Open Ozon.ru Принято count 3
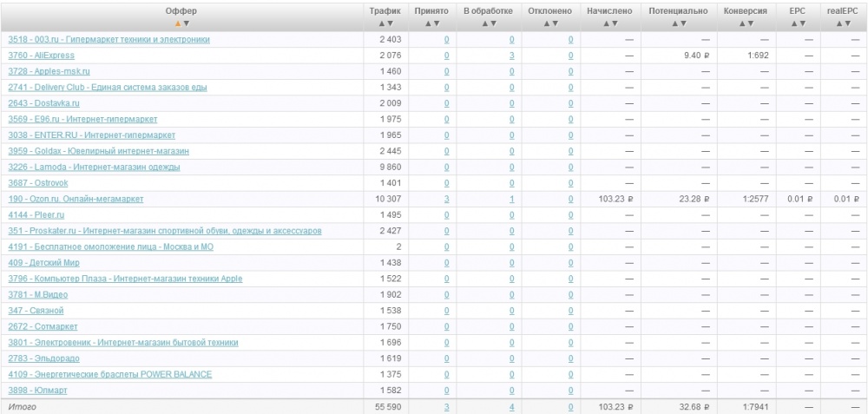Viewport: 868px width, 414px height. pyautogui.click(x=447, y=199)
